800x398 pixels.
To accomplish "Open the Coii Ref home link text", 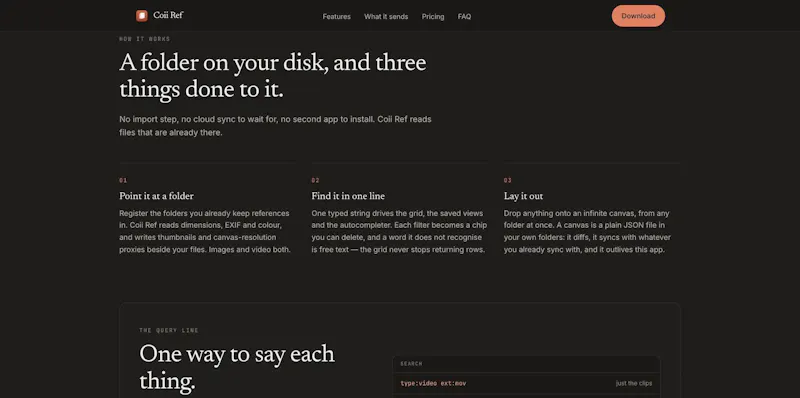I will click(x=168, y=15).
